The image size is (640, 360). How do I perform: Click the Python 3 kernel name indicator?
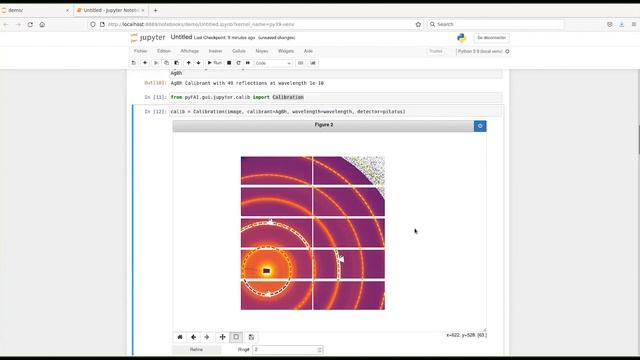pos(480,51)
